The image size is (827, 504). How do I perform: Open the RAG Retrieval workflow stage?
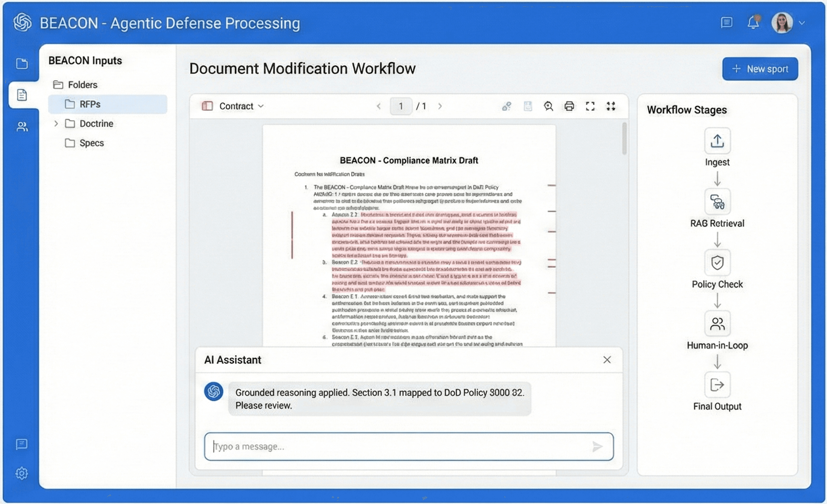718,202
